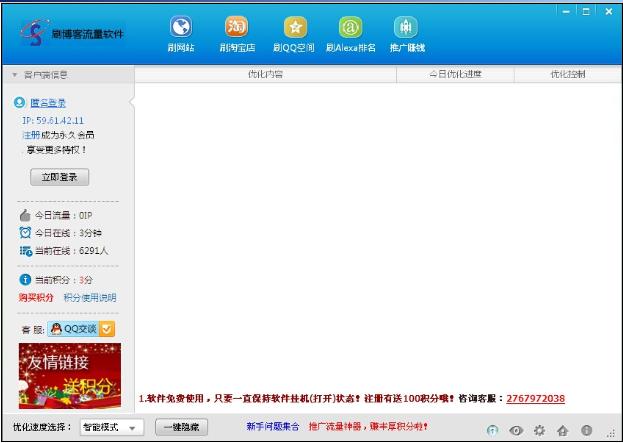Click the 今日优化进度 column header

455,75
